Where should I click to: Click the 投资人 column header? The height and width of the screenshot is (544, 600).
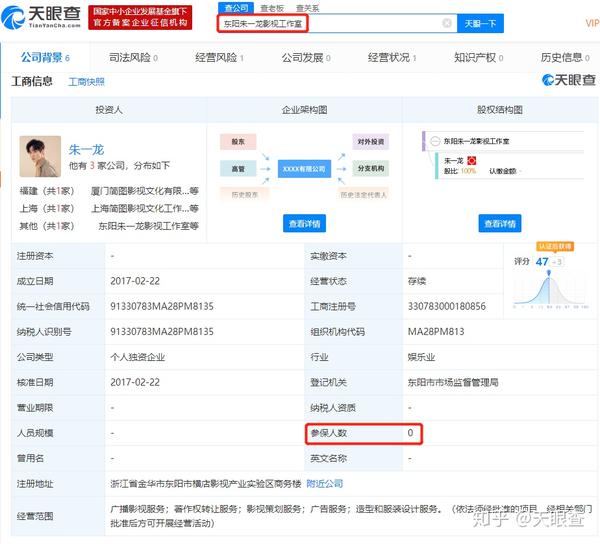click(109, 110)
